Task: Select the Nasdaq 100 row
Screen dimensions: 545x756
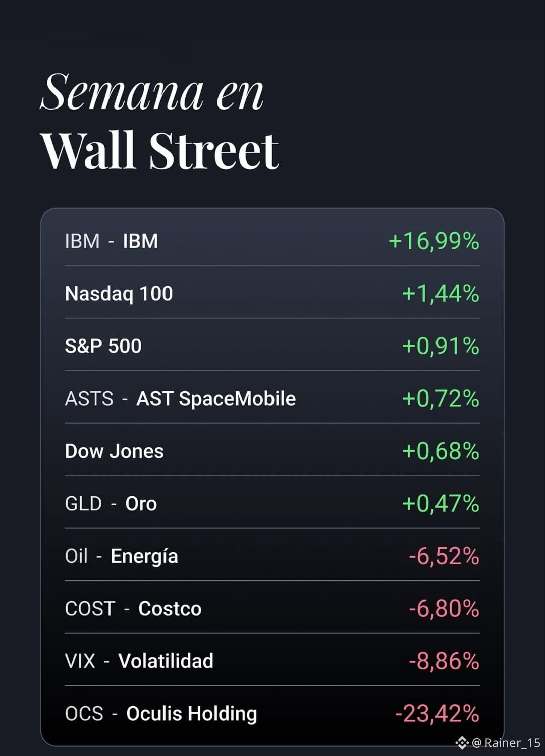Action: pos(272,293)
